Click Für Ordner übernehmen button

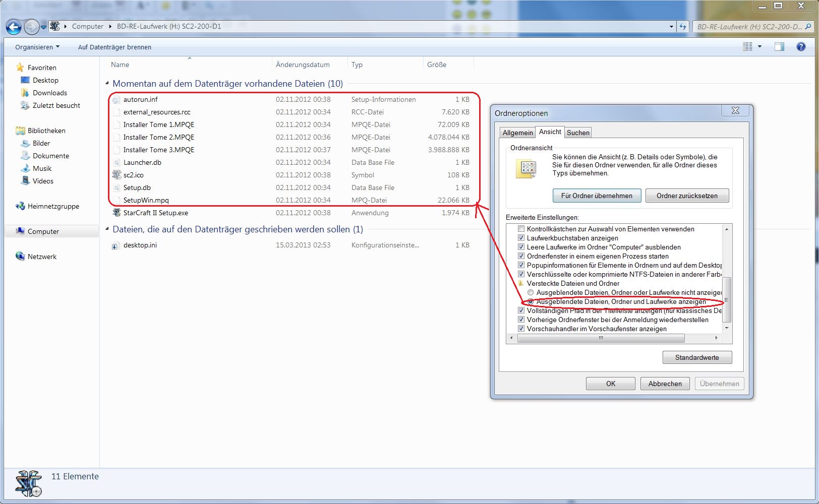(597, 196)
